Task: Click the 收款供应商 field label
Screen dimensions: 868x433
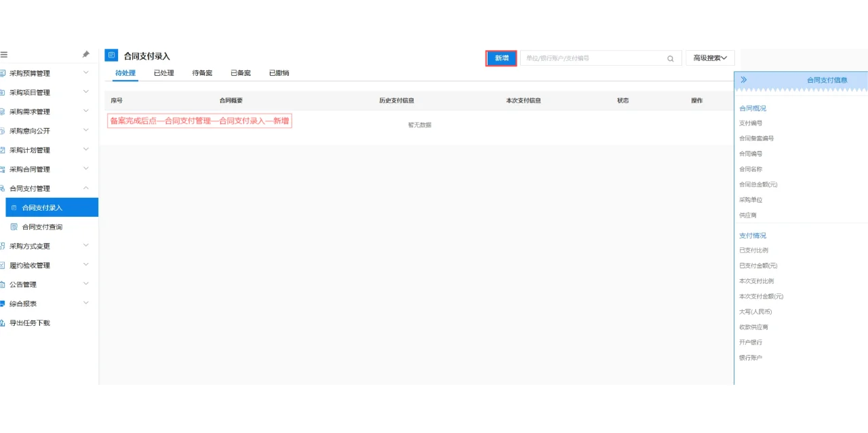Action: [x=754, y=327]
